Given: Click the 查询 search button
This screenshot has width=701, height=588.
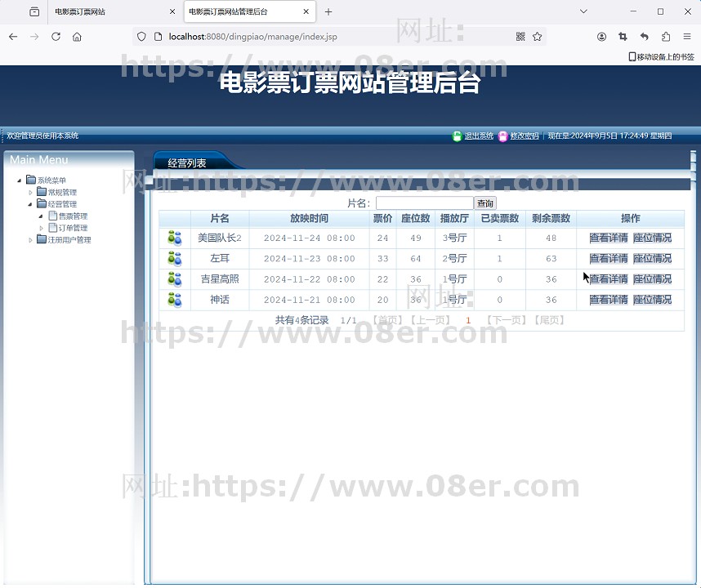Looking at the screenshot, I should click(x=485, y=203).
